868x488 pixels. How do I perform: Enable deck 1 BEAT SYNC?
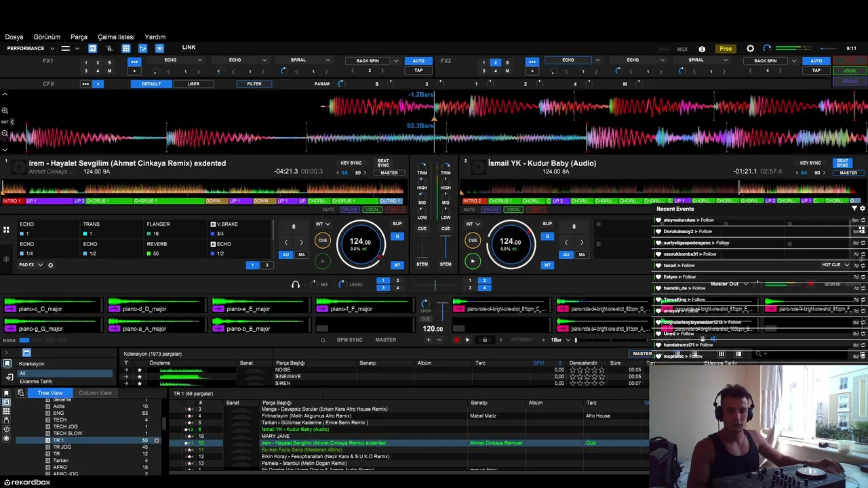point(383,163)
